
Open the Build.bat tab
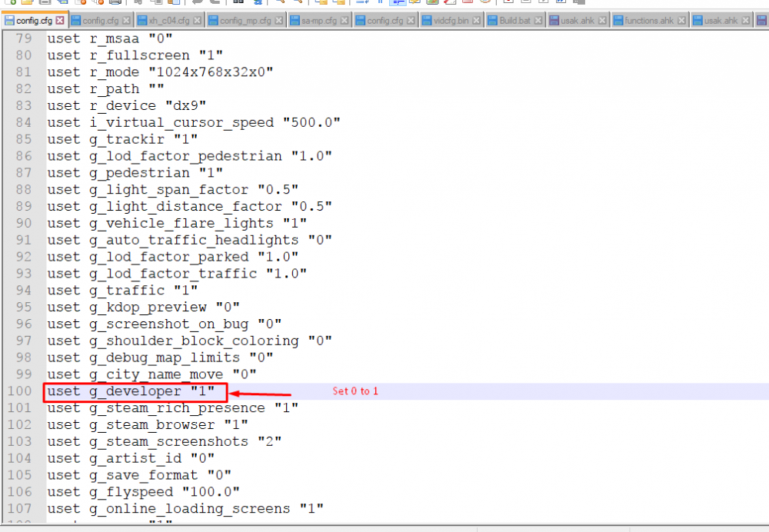tap(515, 20)
